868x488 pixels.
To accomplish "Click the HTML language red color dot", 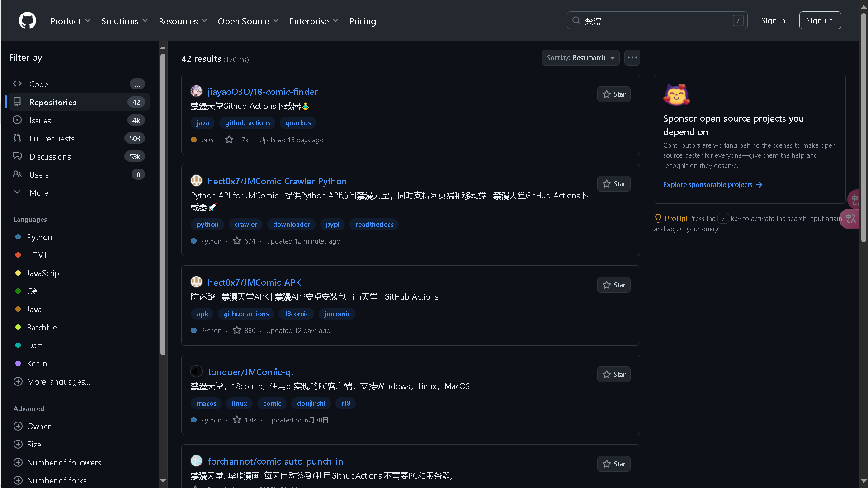I will [18, 255].
